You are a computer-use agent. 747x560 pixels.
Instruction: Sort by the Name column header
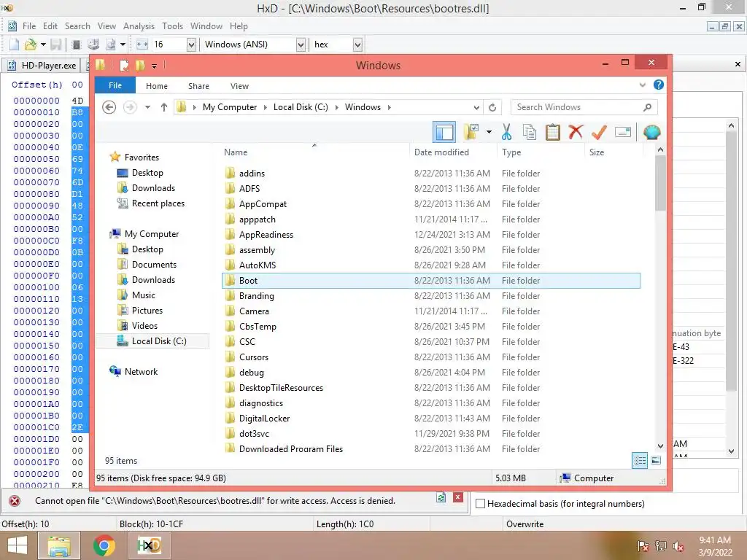pos(236,152)
